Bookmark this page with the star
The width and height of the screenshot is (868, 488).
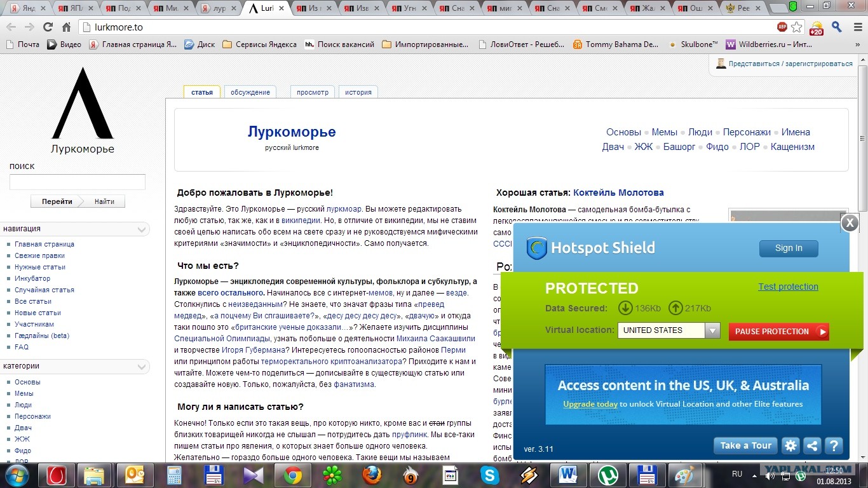click(x=797, y=27)
